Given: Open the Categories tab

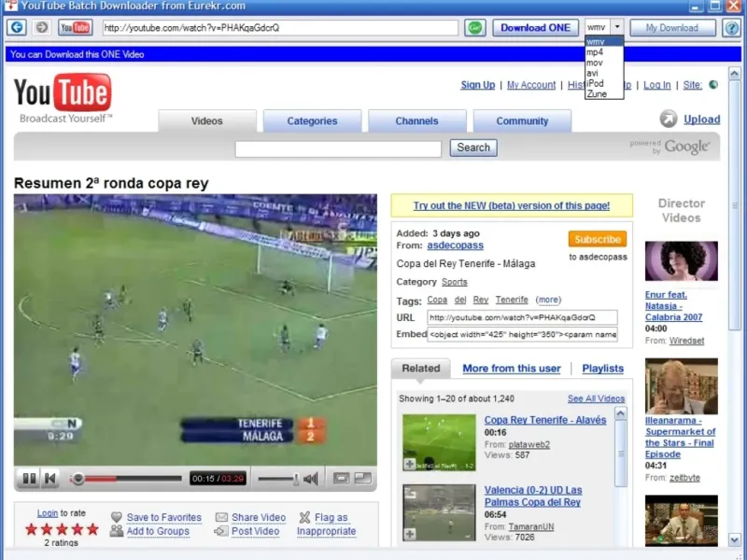Looking at the screenshot, I should [x=312, y=121].
